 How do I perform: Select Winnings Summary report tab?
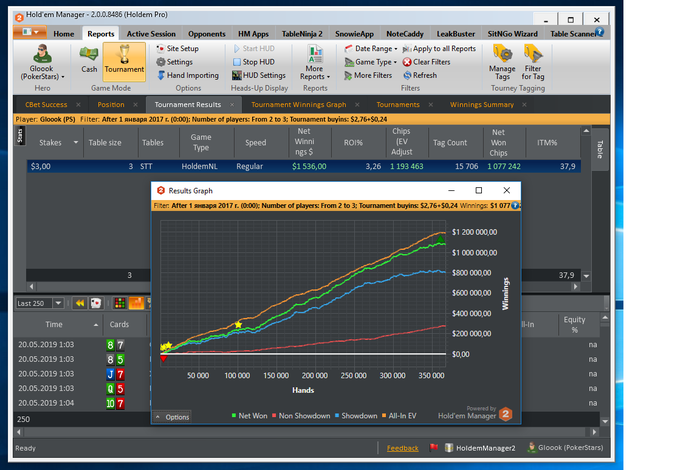coord(482,104)
